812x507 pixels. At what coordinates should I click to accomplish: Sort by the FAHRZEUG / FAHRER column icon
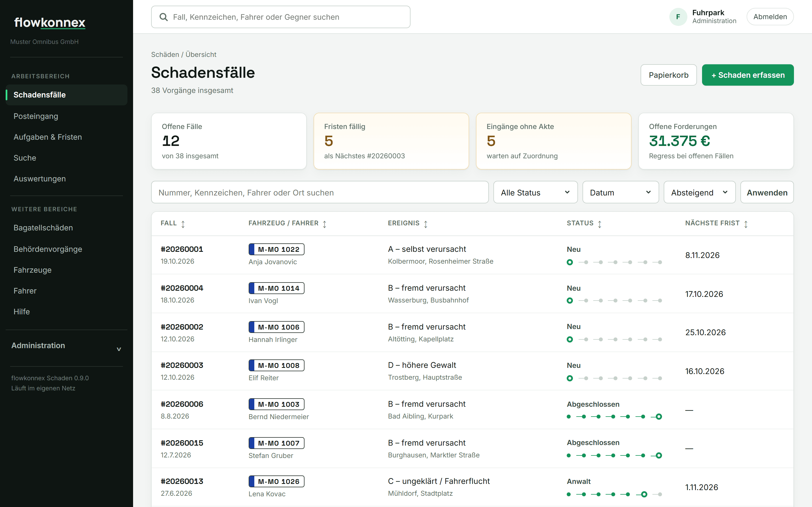pyautogui.click(x=325, y=224)
